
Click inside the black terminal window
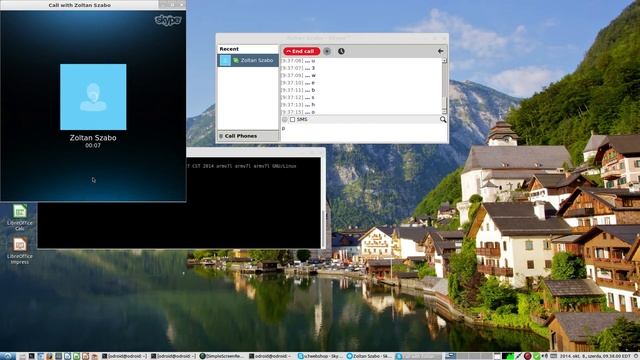click(179, 204)
